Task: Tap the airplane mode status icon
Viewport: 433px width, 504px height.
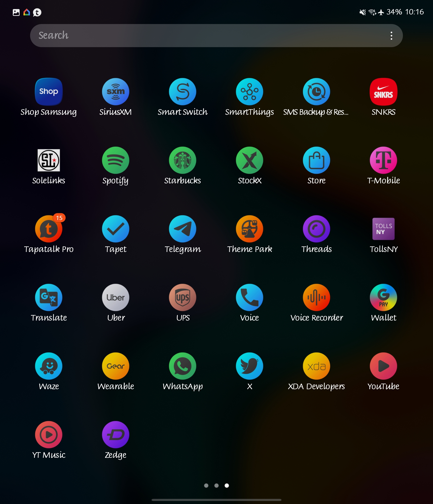Action: (381, 12)
